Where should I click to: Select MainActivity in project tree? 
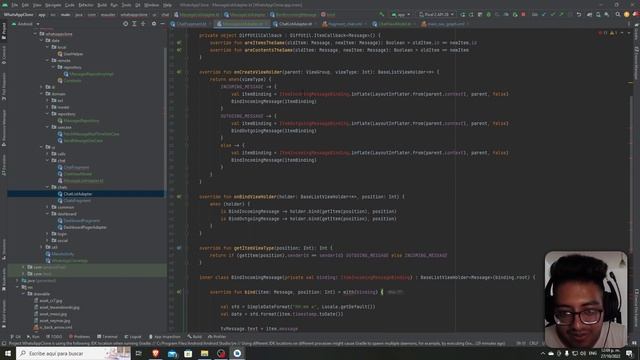(x=62, y=254)
